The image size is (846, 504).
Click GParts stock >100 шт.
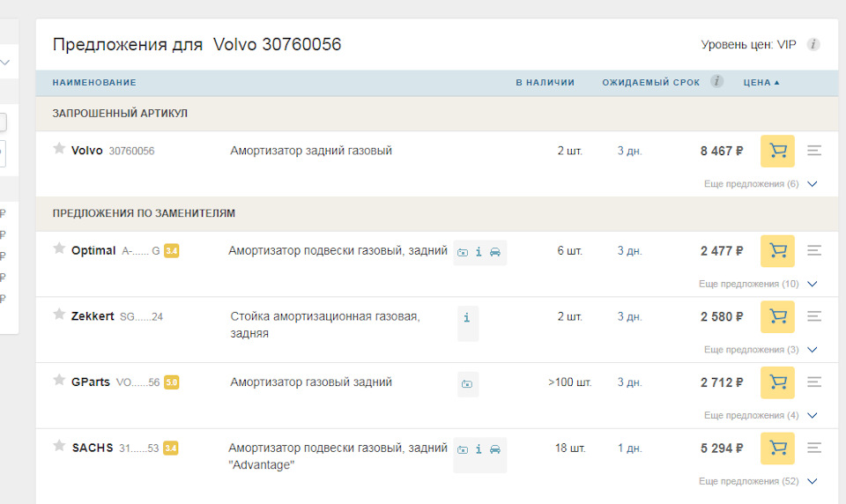click(x=570, y=382)
